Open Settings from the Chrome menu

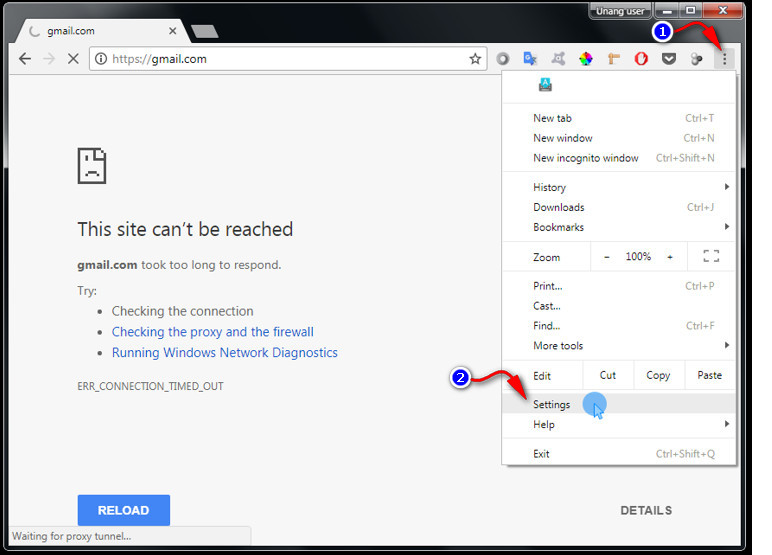coord(619,404)
